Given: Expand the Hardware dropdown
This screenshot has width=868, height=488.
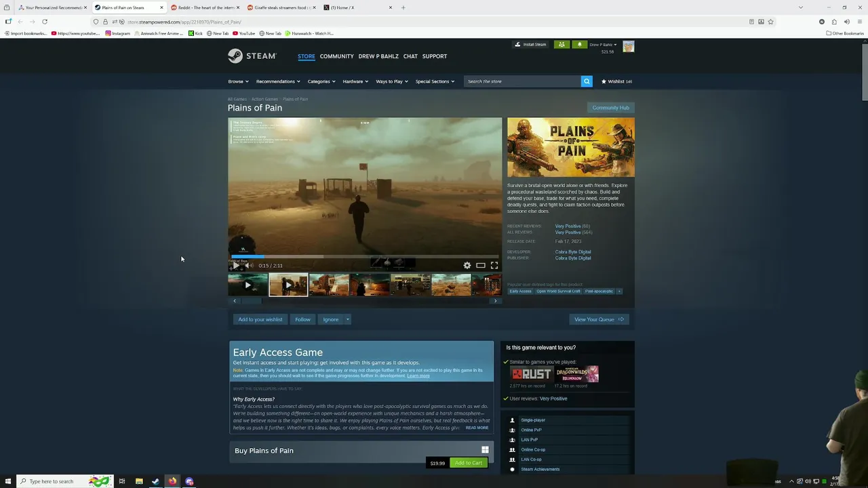Looking at the screenshot, I should tap(355, 81).
